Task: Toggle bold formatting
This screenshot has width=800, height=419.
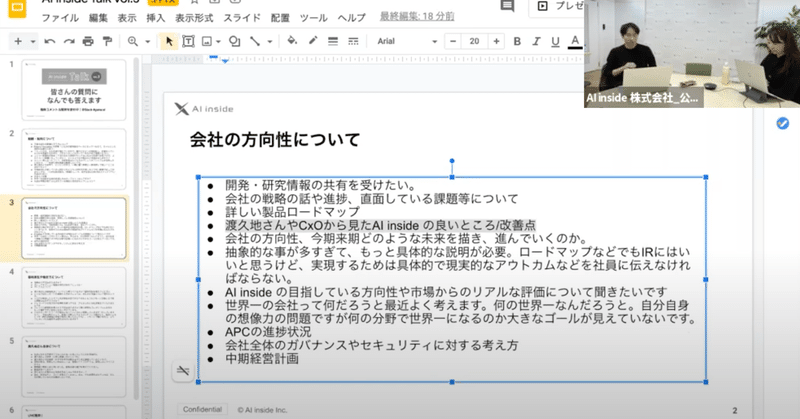Action: coord(517,41)
